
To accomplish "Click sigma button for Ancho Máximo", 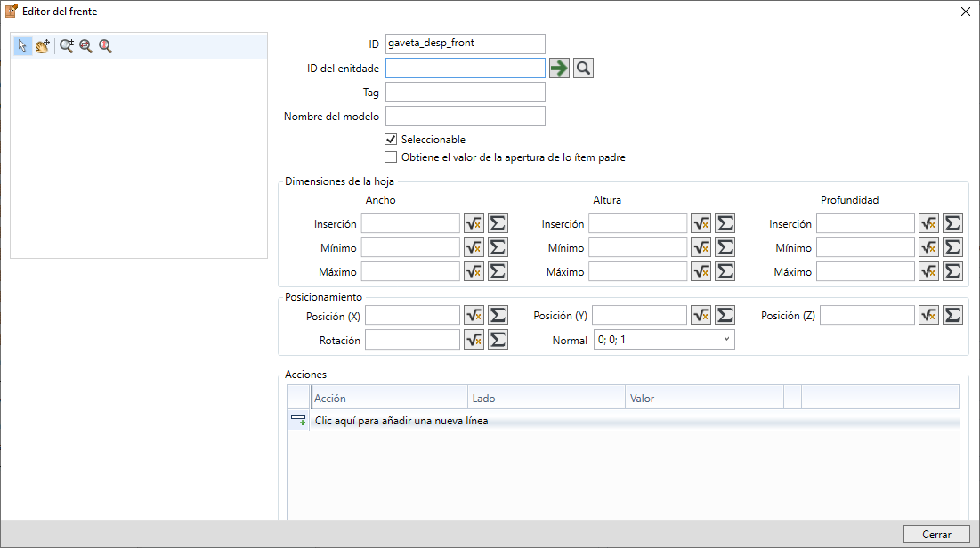I will pyautogui.click(x=498, y=271).
